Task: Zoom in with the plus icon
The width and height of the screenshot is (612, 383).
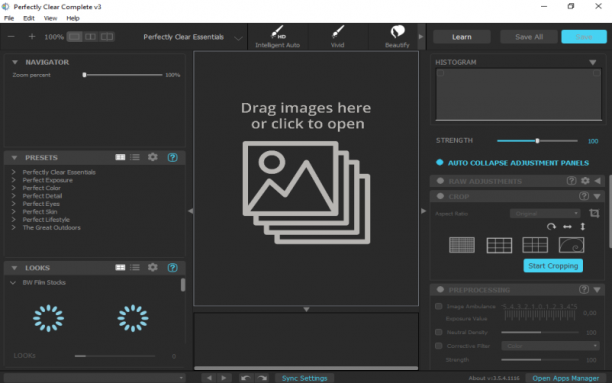Action: click(x=32, y=37)
